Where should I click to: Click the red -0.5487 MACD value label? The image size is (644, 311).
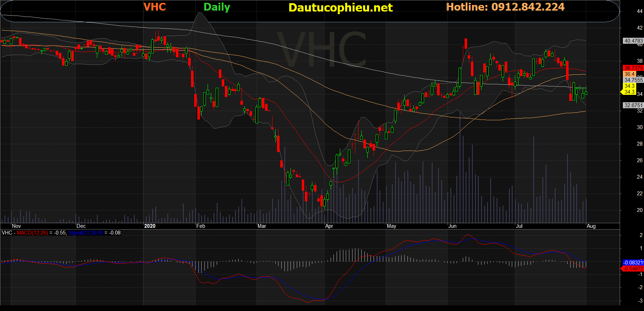click(633, 269)
